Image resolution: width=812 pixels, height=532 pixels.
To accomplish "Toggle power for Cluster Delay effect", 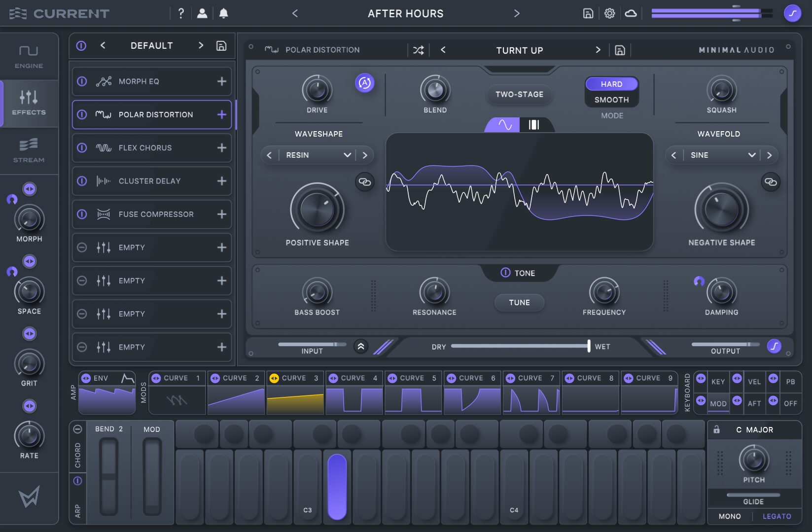I will [x=82, y=181].
